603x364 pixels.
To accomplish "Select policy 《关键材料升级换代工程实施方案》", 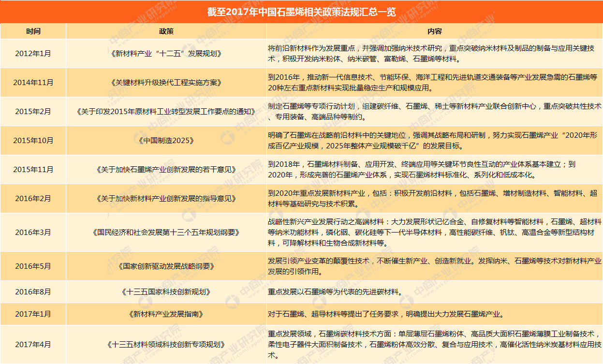I will click(x=166, y=83).
